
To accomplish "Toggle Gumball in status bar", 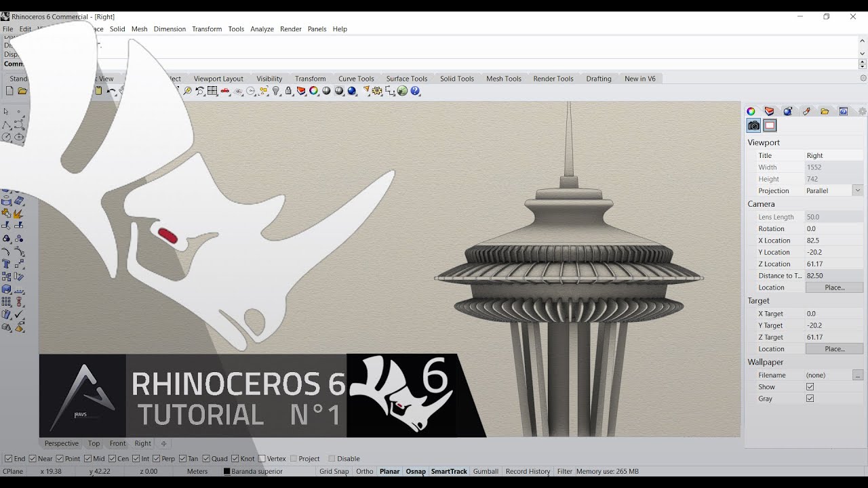I will click(x=486, y=471).
